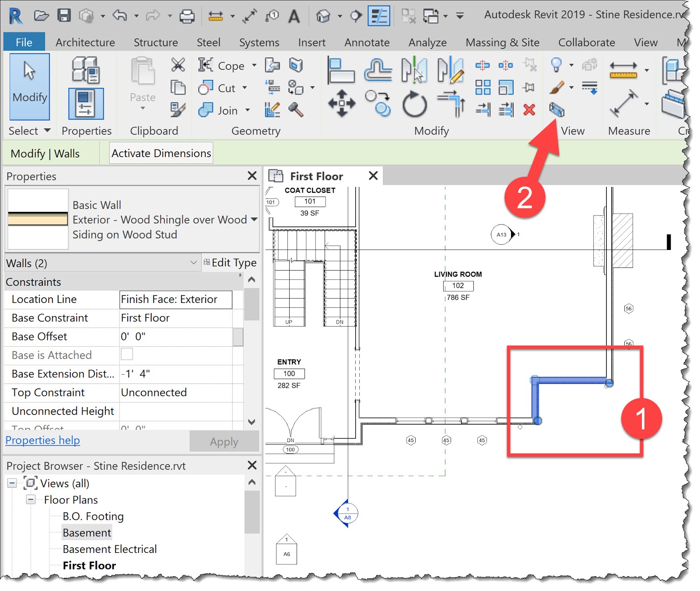This screenshot has width=700, height=591.
Task: Select the Text tool letter A icon
Action: click(x=294, y=16)
